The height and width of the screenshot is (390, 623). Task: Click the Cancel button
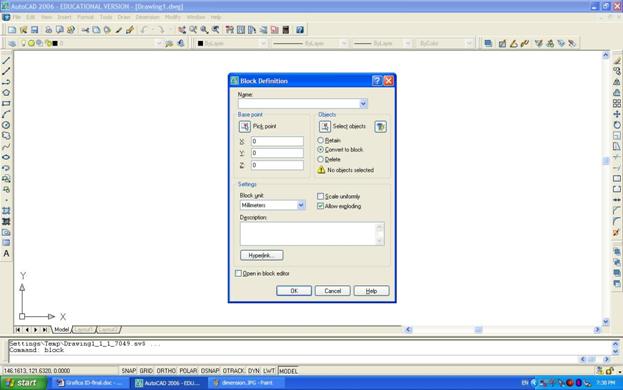pos(333,291)
